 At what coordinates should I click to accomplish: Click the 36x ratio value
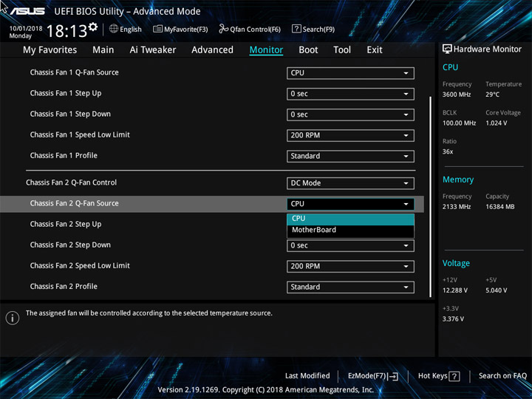coord(448,151)
